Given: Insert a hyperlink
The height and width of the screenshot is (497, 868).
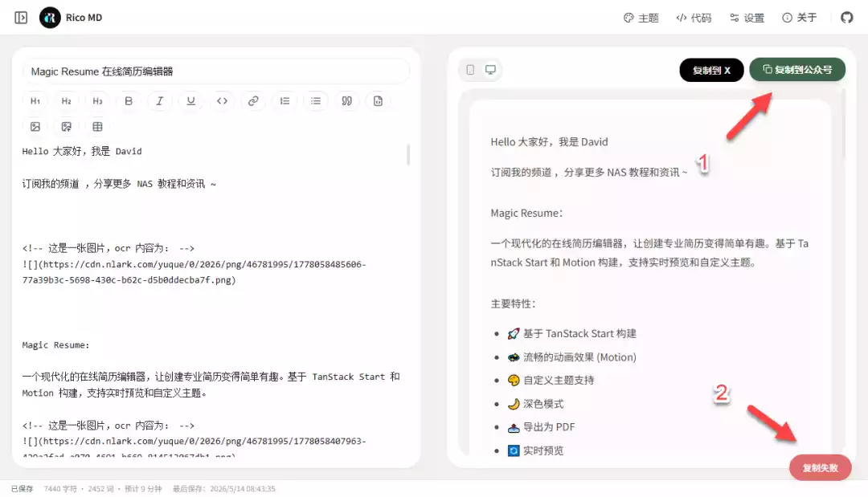Looking at the screenshot, I should coord(253,101).
